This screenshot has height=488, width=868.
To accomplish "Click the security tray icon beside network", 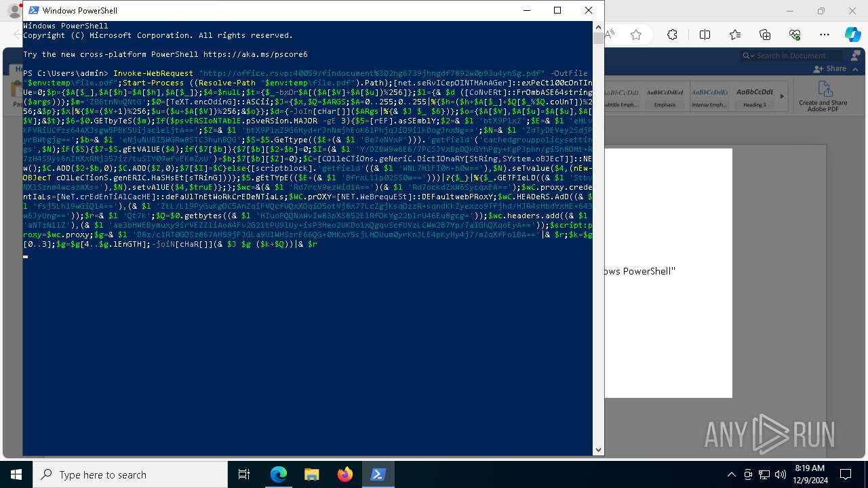I will (748, 474).
